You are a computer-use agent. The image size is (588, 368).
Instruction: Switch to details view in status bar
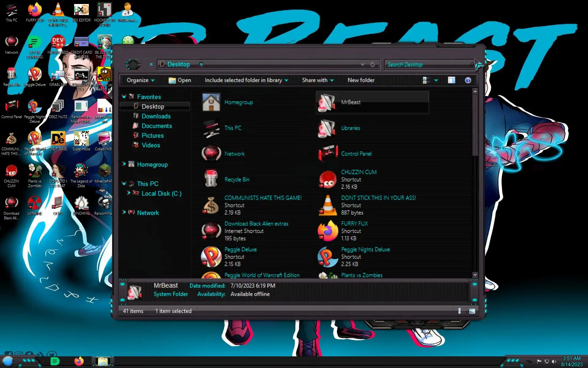[460, 311]
